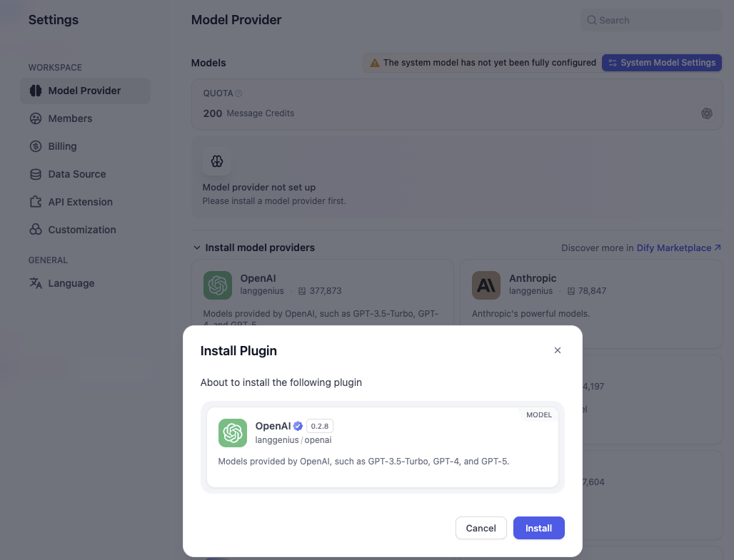Click the OpenAI logo in the install dialog
The height and width of the screenshot is (560, 734).
(233, 433)
